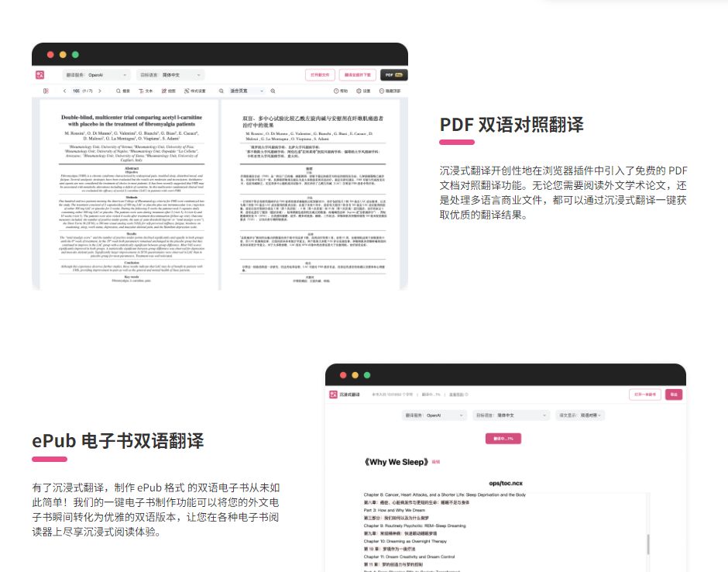Image resolution: width=728 pixels, height=572 pixels.
Task: Click the '(1 / 7)' page count text
Action: coord(88,91)
